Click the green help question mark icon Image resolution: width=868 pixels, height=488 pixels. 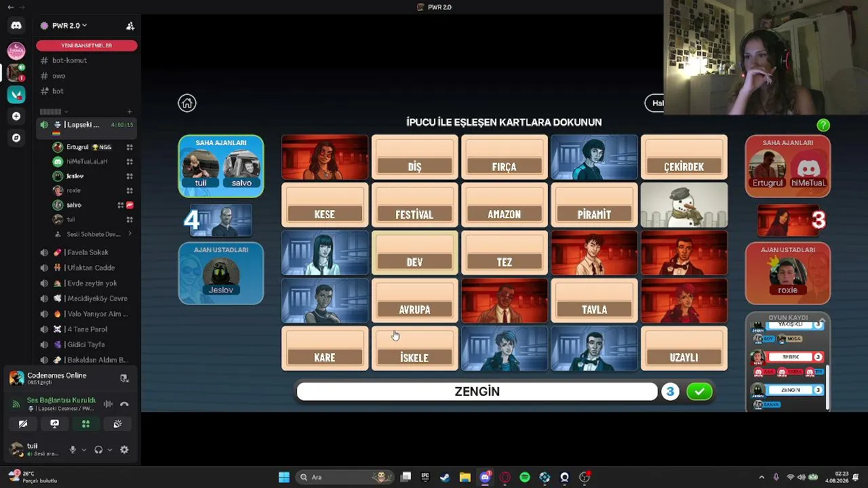coord(823,125)
